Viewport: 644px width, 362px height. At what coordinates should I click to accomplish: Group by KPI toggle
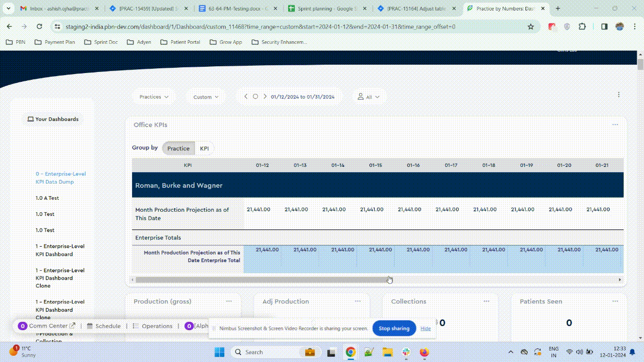tap(205, 148)
